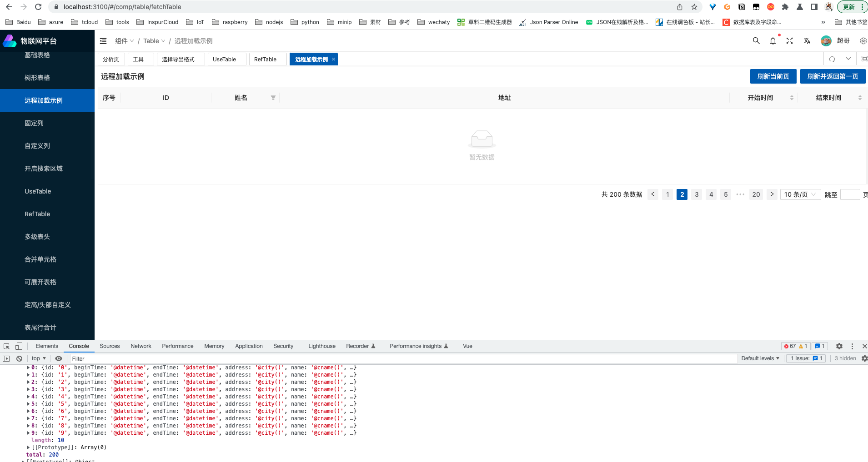Open console settings gear beside hidden count
Screen dimensions: 868x462
pyautogui.click(x=864, y=358)
